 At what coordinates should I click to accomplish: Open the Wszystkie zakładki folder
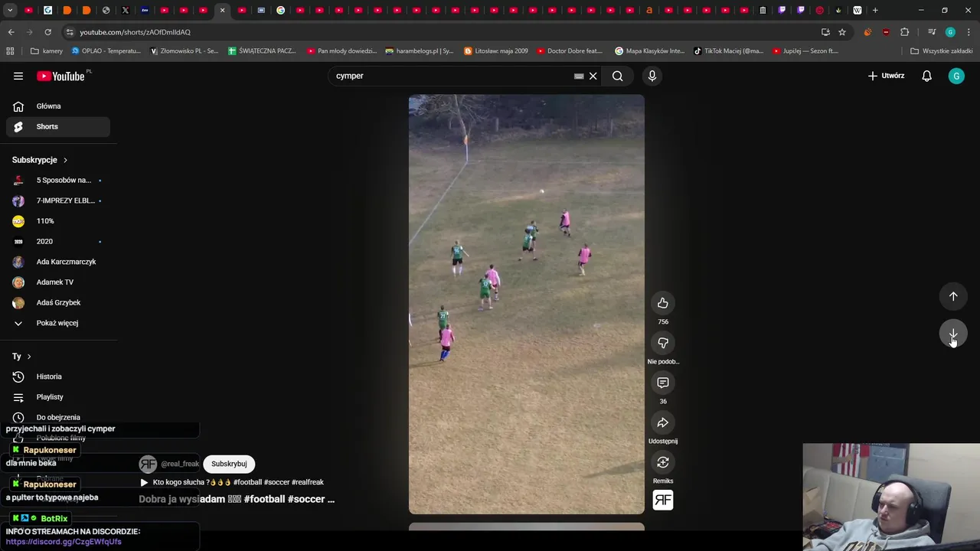[942, 51]
